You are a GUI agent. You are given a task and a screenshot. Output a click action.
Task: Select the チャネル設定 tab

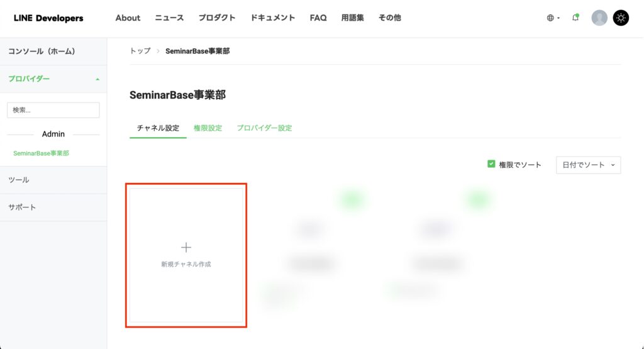click(158, 128)
